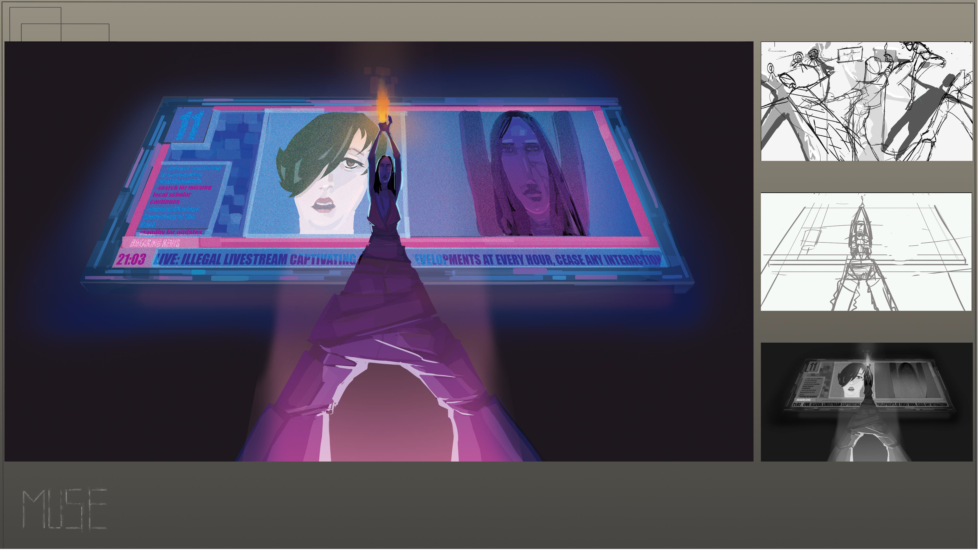Click the 'standby for updates' line
This screenshot has height=552, width=980.
click(x=171, y=233)
